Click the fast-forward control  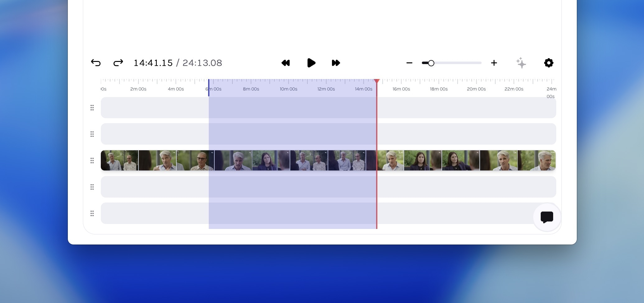tap(336, 63)
